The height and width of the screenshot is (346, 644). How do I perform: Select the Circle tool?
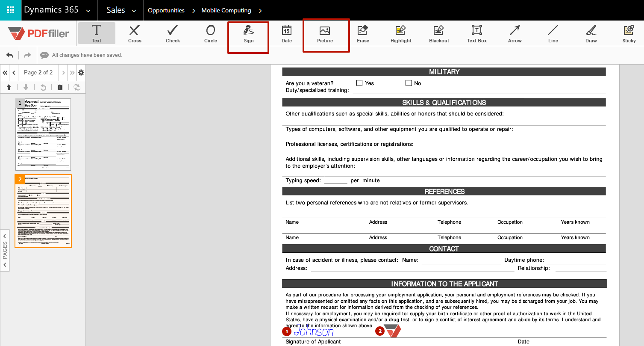click(211, 33)
